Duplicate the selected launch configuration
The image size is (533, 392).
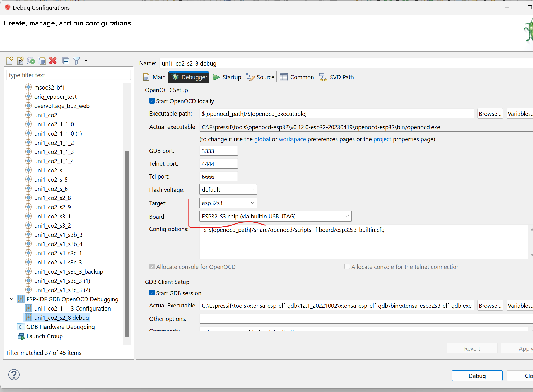[x=42, y=61]
